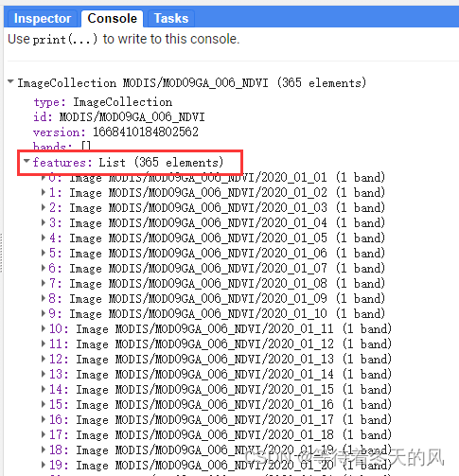Viewport: 459px width, 476px height.
Task: Expand image 13 dated 2020_01_14
Action: (44, 374)
